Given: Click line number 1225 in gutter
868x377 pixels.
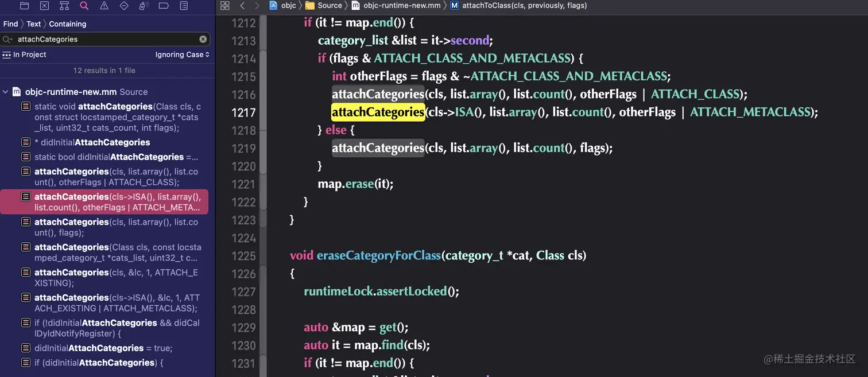Looking at the screenshot, I should point(243,255).
